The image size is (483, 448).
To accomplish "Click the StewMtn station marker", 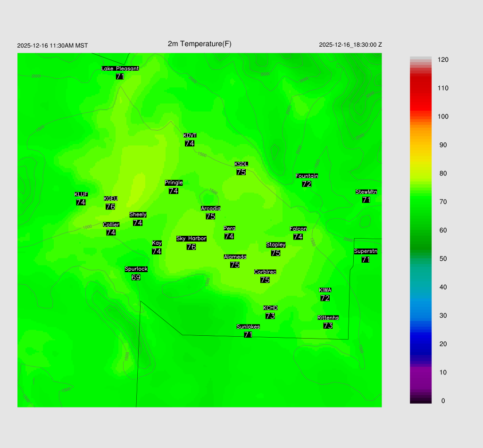I will [x=366, y=196].
